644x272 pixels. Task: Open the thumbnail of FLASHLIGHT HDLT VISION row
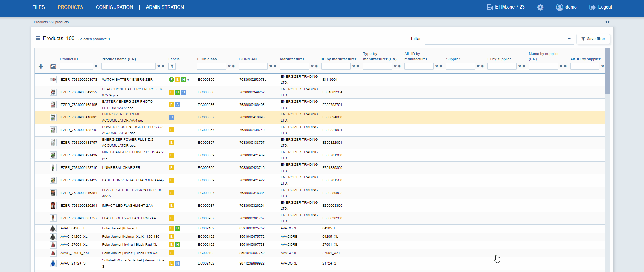pyautogui.click(x=53, y=193)
